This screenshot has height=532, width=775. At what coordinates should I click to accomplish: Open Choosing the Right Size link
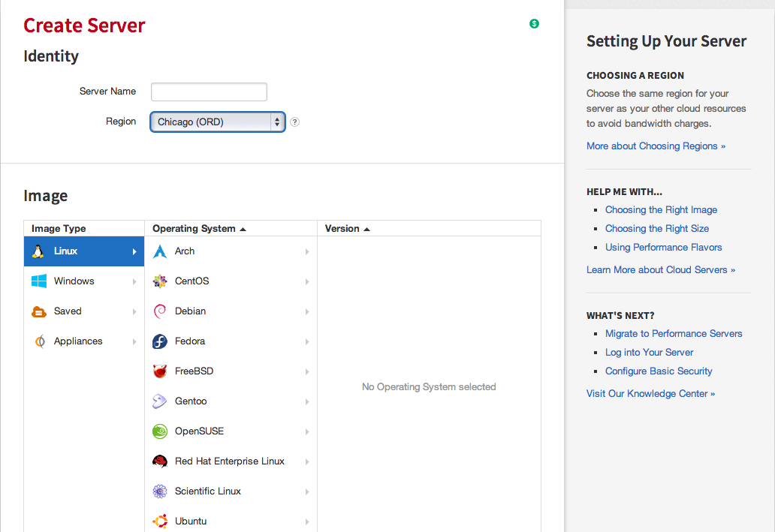657,229
